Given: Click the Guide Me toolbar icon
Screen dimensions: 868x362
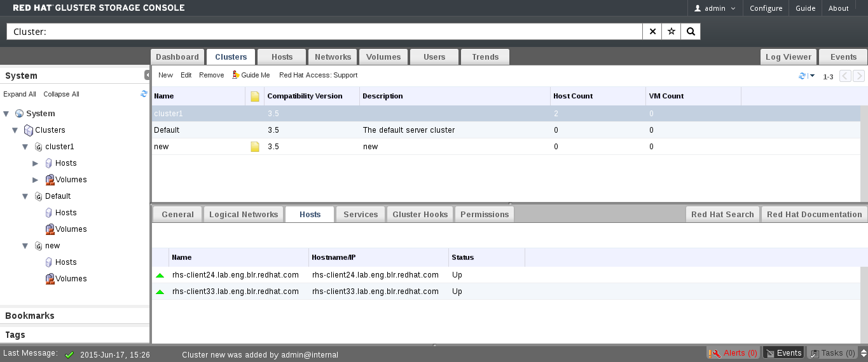Looking at the screenshot, I should 236,75.
